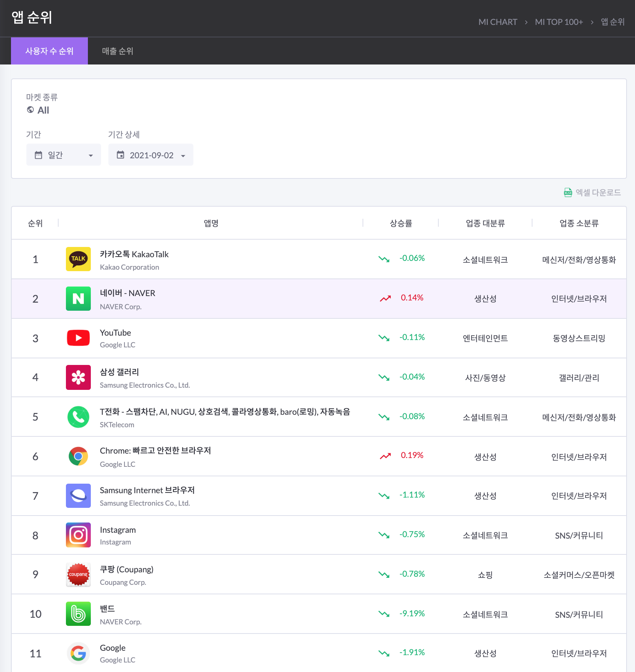Download the list via 엑셀 다운로드
Image resolution: width=635 pixels, height=672 pixels.
point(593,192)
